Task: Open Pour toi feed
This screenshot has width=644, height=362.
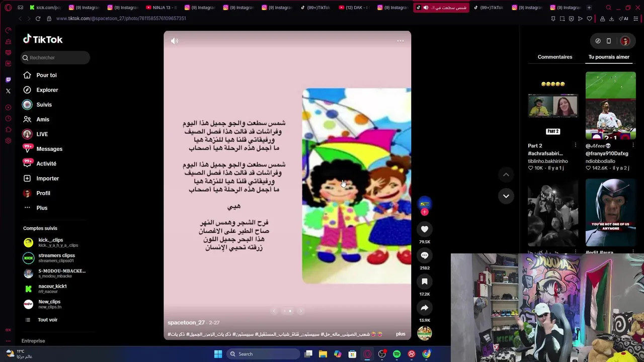Action: click(46, 75)
